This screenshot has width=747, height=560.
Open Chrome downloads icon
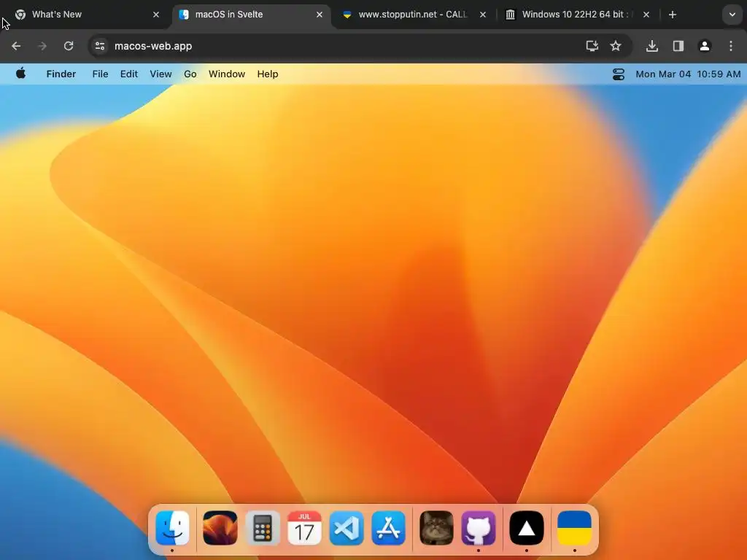pos(652,46)
